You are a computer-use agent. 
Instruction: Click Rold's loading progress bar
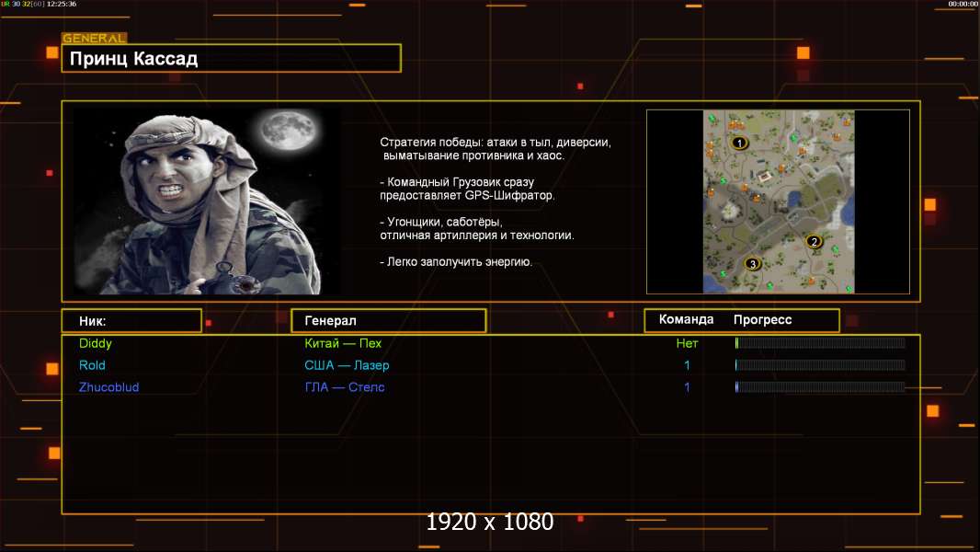[x=820, y=365]
